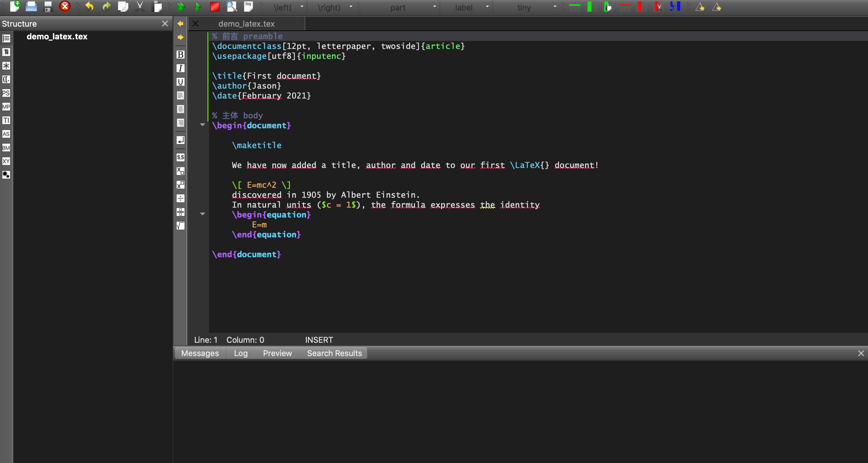
Task: Click the Open file icon in toolbar
Action: click(31, 7)
